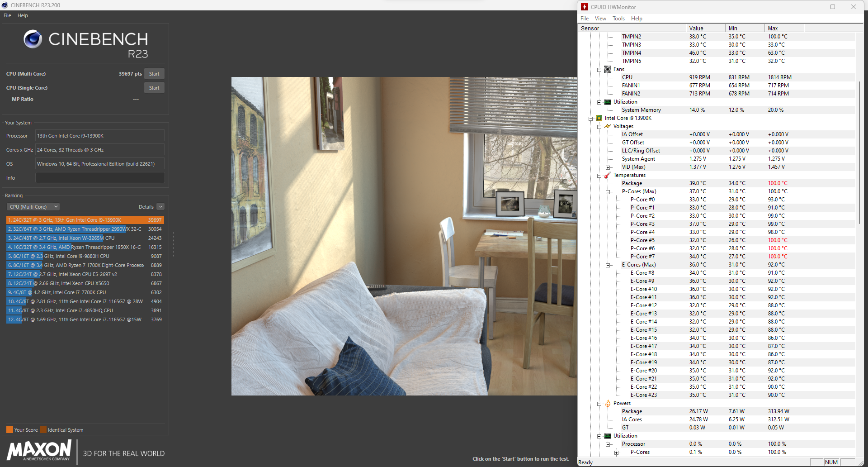The image size is (868, 467).
Task: Open the Cinebench Help menu
Action: [x=23, y=15]
